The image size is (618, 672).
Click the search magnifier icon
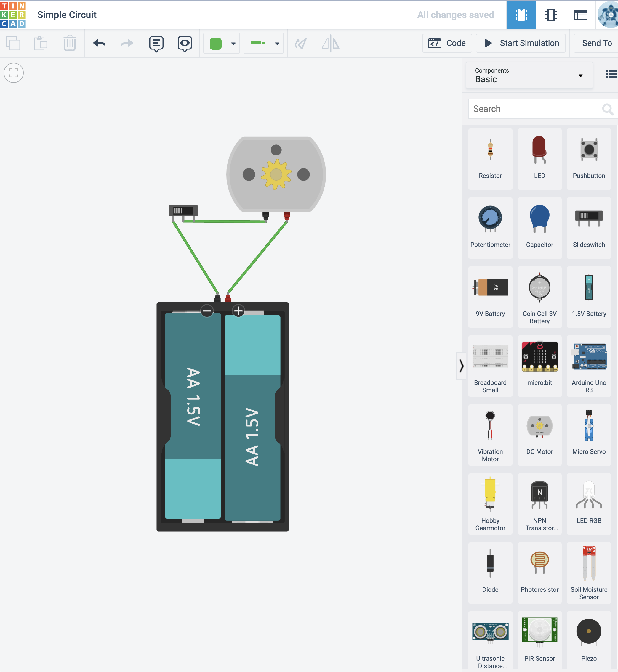click(x=607, y=109)
